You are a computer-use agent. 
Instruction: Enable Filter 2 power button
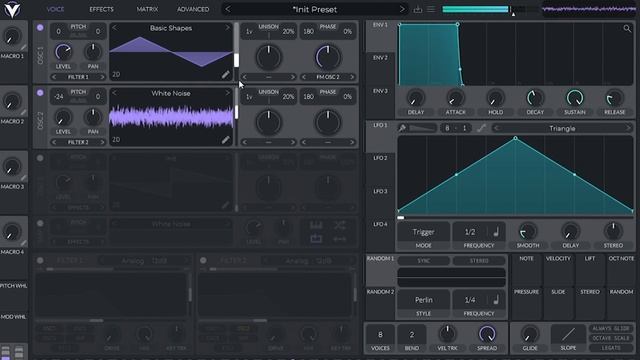203,260
